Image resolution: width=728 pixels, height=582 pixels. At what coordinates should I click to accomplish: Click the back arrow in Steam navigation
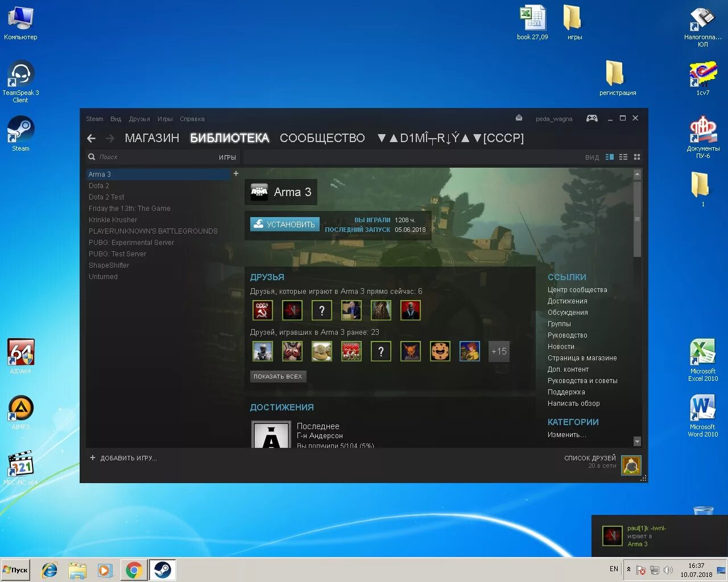[x=91, y=138]
